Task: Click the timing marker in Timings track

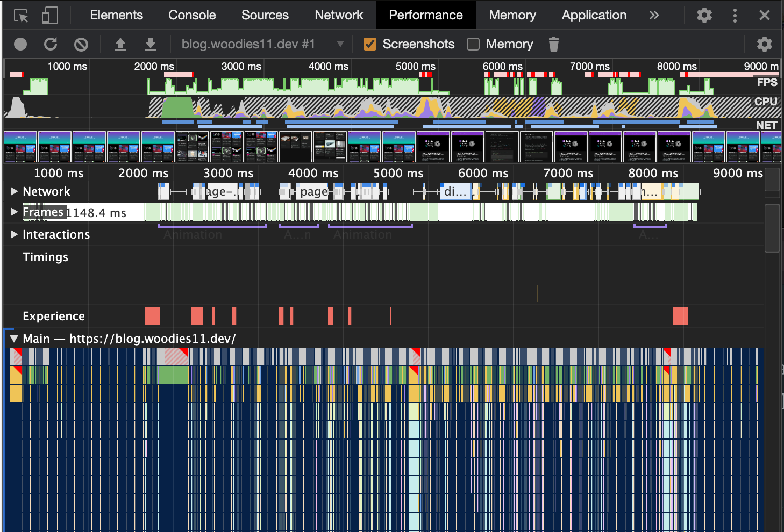Action: (537, 293)
